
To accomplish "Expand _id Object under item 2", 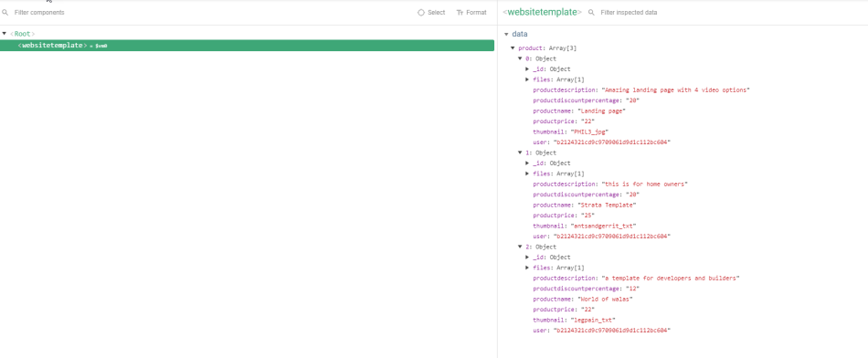I will pos(527,258).
